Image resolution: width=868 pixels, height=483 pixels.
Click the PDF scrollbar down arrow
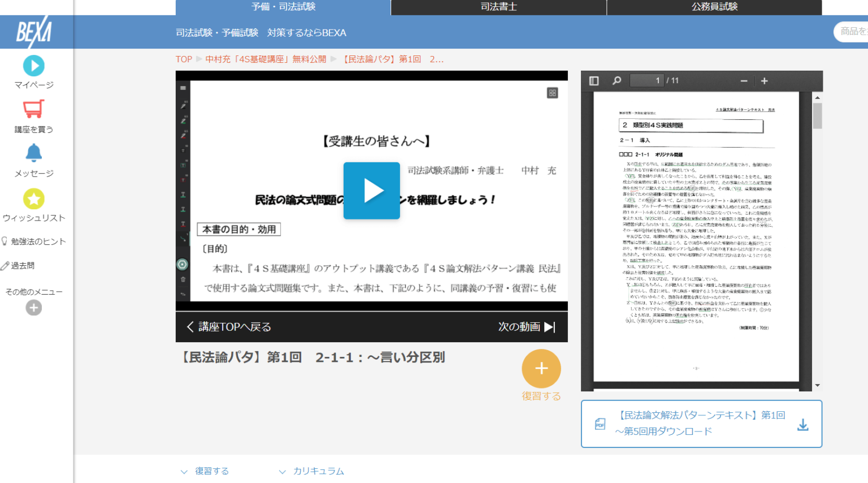point(817,386)
